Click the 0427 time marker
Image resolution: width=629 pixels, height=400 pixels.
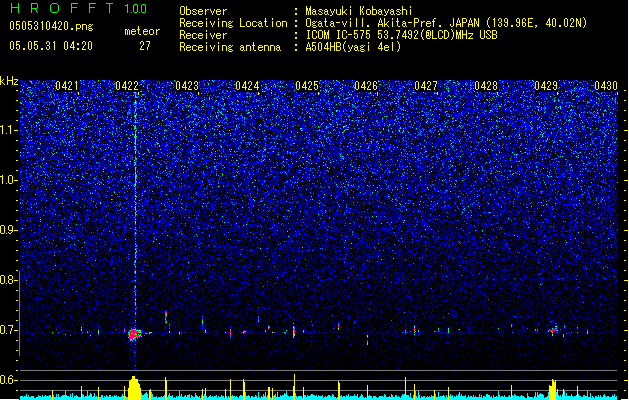pyautogui.click(x=426, y=86)
